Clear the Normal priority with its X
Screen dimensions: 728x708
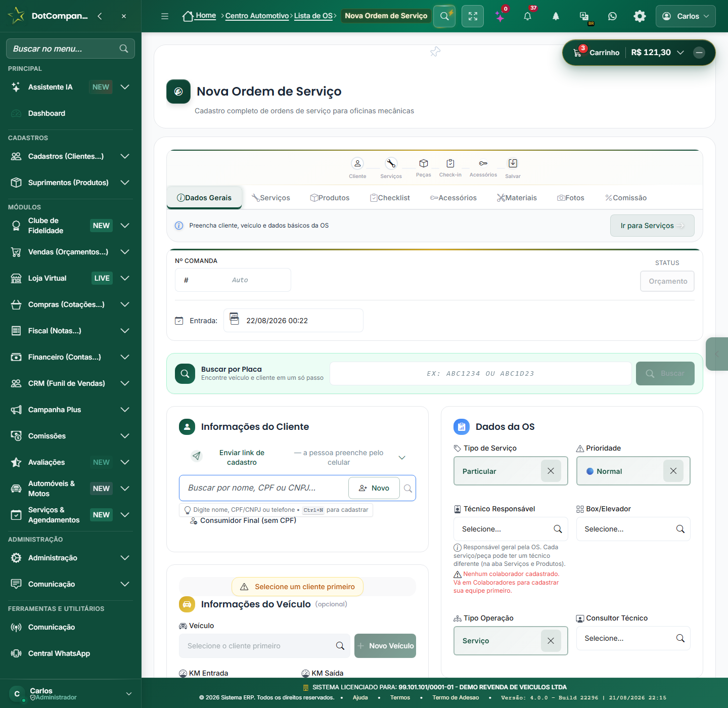click(673, 471)
